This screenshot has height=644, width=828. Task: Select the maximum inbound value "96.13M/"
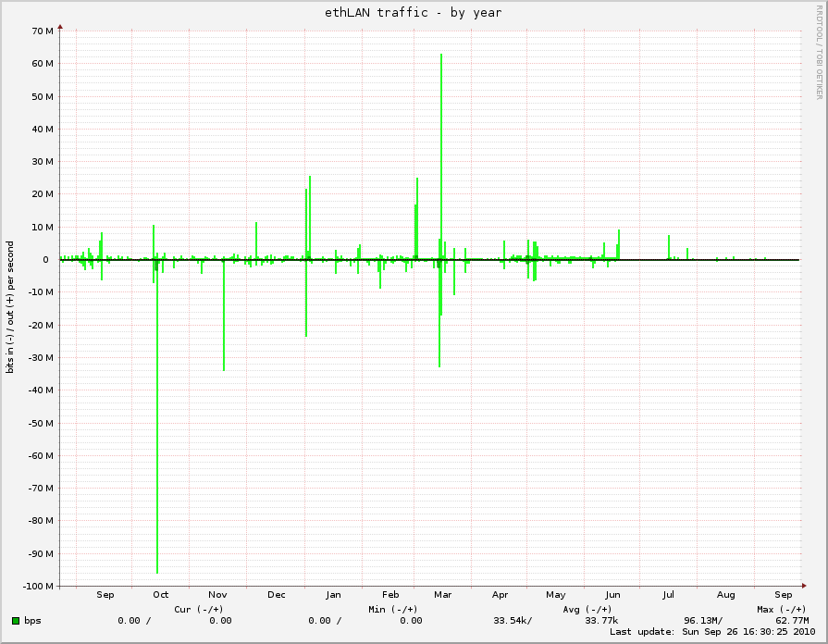(x=703, y=621)
